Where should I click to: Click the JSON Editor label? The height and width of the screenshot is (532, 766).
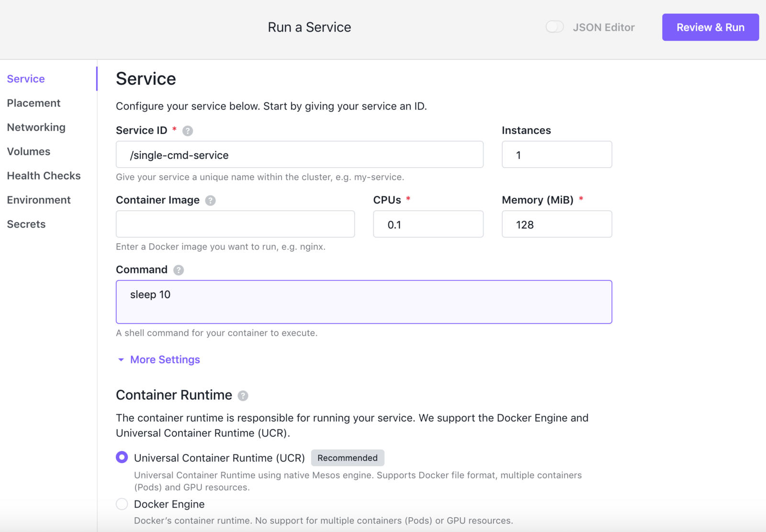coord(604,27)
